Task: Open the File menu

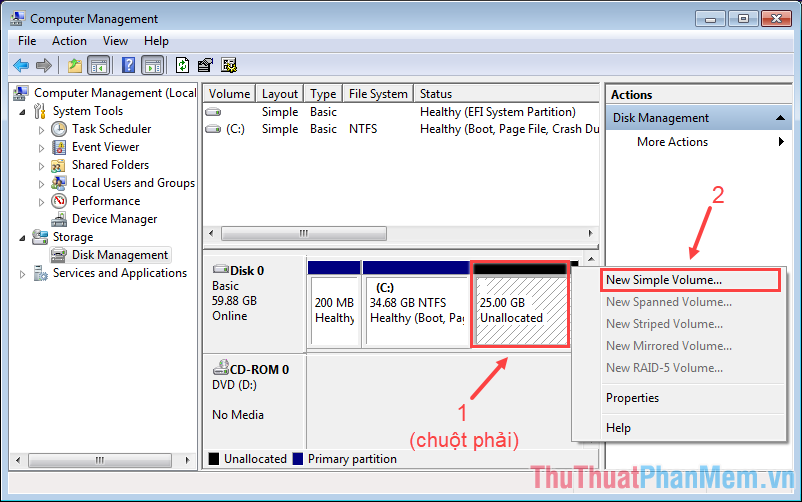Action: coord(27,41)
